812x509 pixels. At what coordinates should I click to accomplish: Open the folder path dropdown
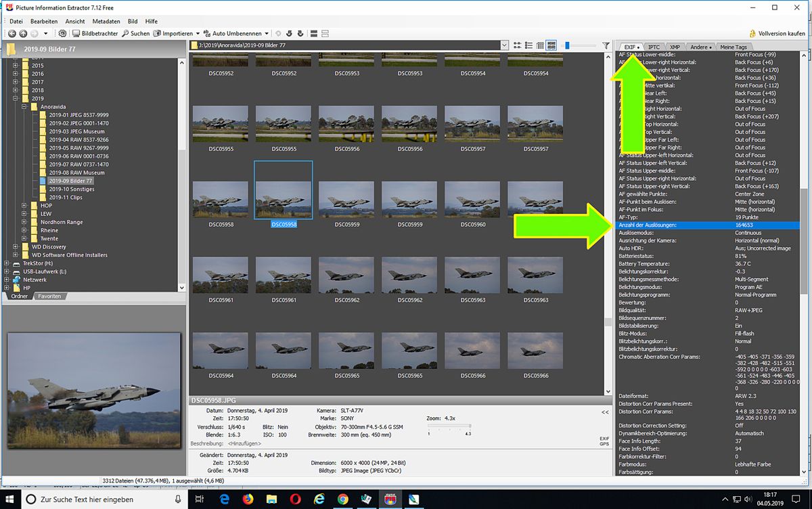pyautogui.click(x=504, y=45)
